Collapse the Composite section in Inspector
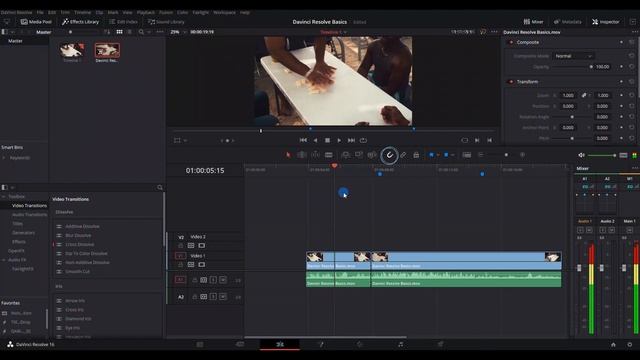Screen dimensions: 640x360 coord(527,42)
